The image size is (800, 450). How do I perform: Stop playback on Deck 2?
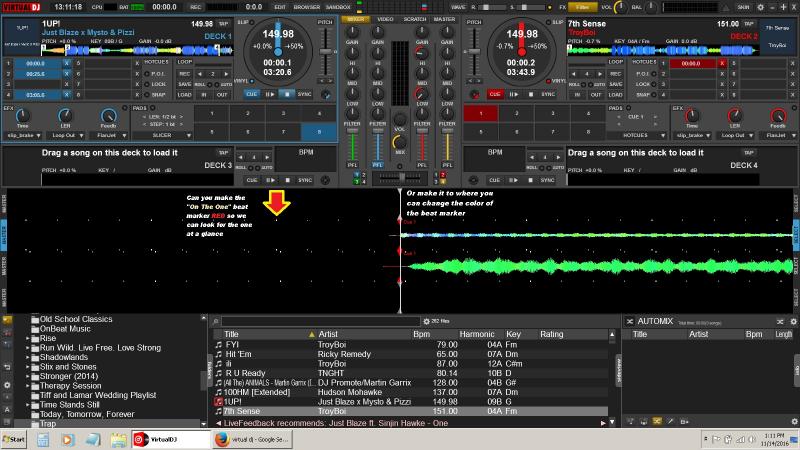tap(531, 94)
